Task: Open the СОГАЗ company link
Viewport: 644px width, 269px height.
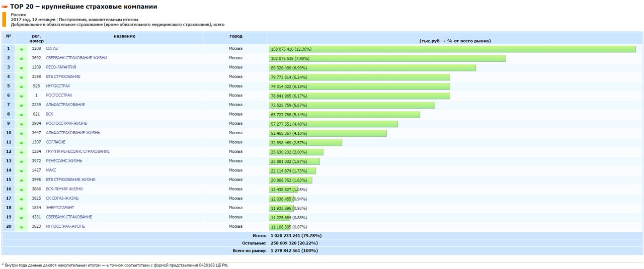Action: point(52,49)
